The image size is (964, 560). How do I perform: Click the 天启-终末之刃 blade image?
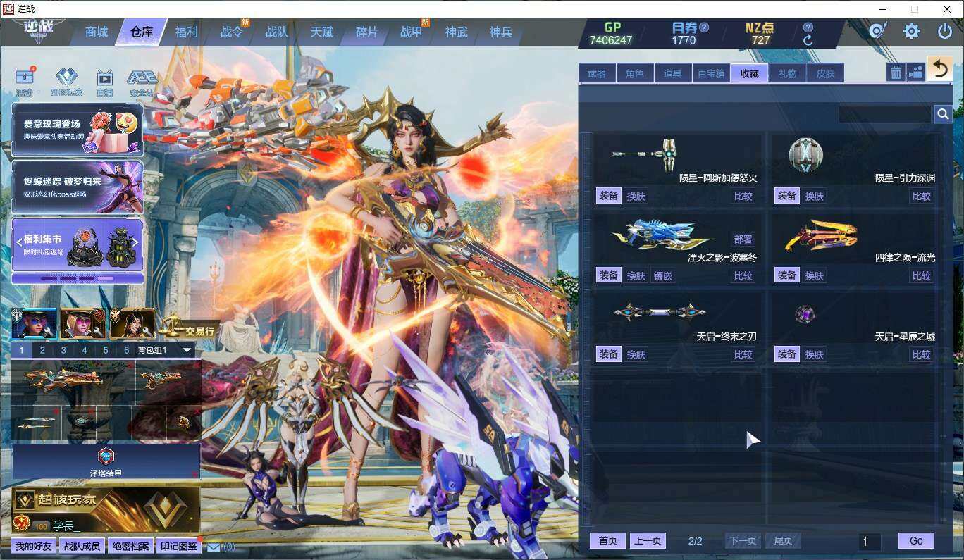(x=659, y=312)
